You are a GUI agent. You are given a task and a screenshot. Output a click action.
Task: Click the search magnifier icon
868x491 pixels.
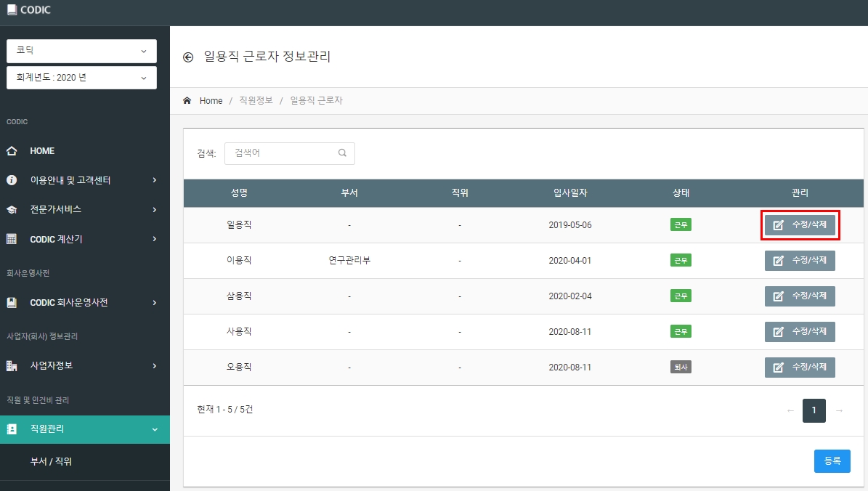coord(342,153)
